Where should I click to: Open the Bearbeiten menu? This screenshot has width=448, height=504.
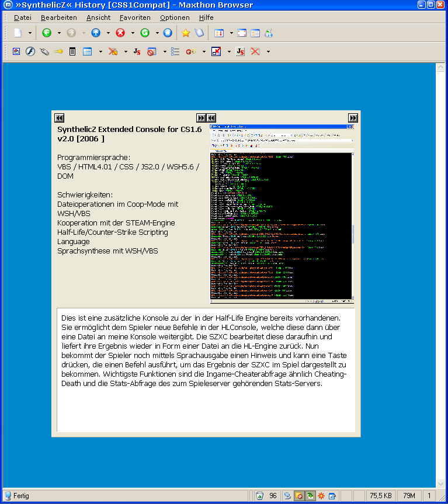click(x=59, y=18)
